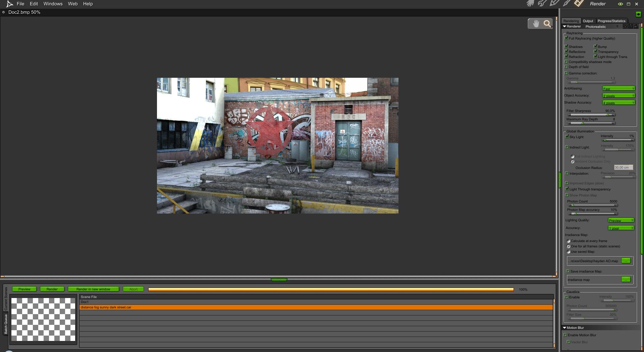Image resolution: width=644 pixels, height=352 pixels.
Task: Open the File menu
Action: pyautogui.click(x=20, y=4)
